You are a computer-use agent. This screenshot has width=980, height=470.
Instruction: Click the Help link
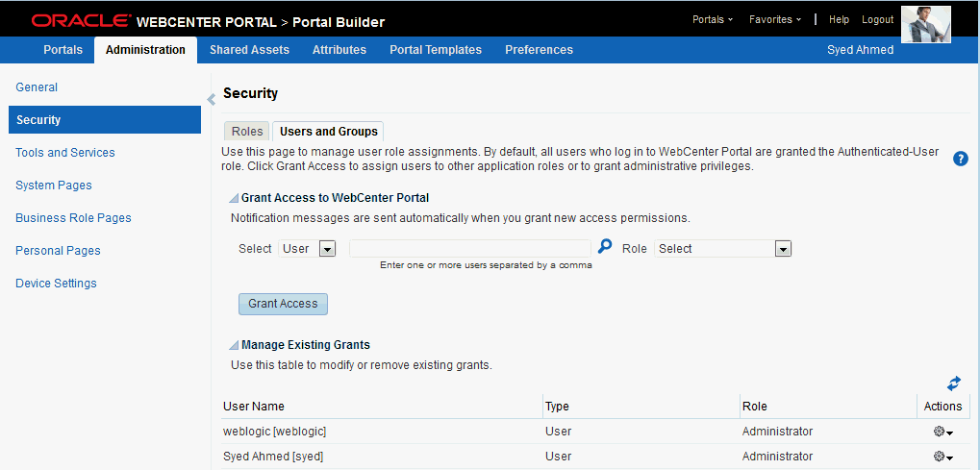click(x=839, y=19)
